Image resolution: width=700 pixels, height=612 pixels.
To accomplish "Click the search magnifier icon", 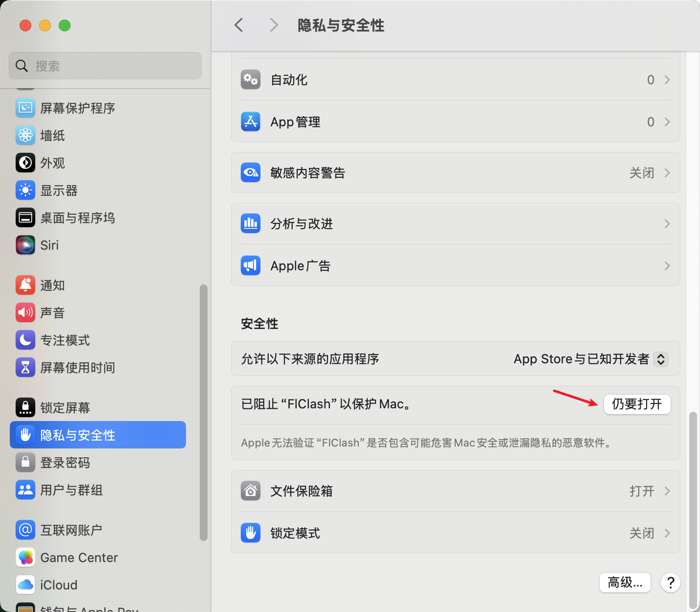I will pyautogui.click(x=22, y=66).
